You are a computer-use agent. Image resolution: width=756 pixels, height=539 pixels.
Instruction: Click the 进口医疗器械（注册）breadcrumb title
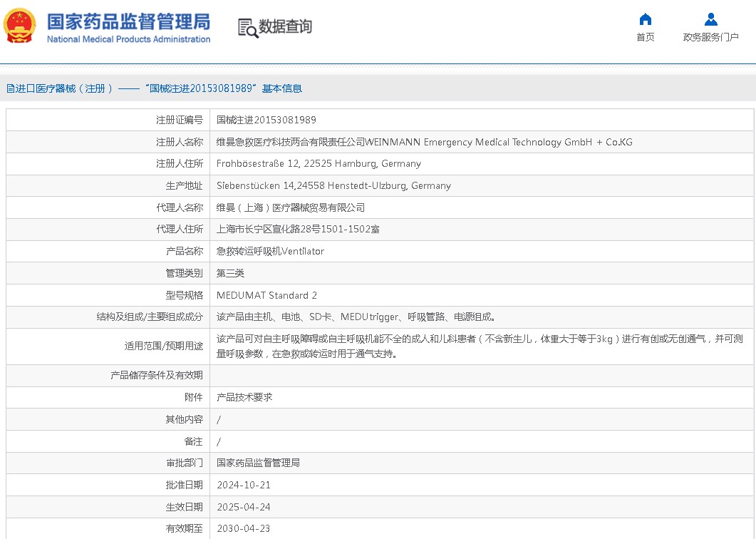[64, 88]
